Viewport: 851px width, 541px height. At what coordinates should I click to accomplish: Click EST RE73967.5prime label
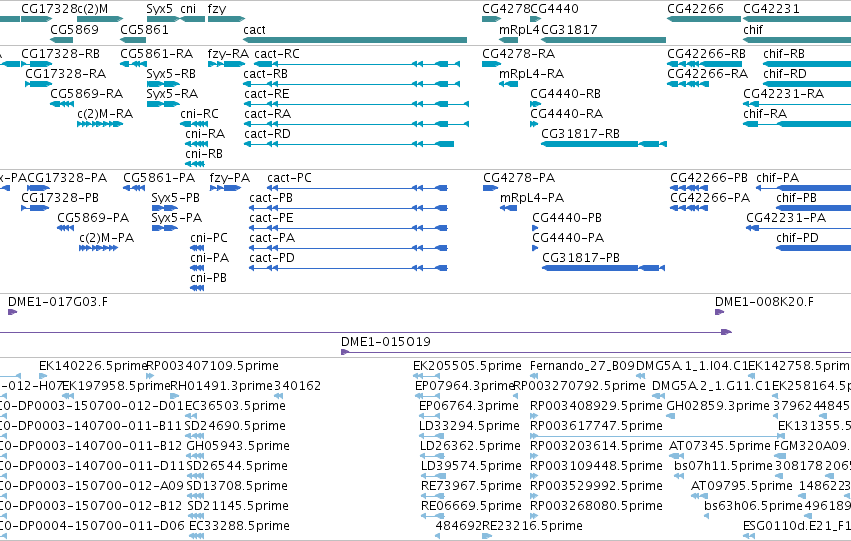[x=471, y=486]
